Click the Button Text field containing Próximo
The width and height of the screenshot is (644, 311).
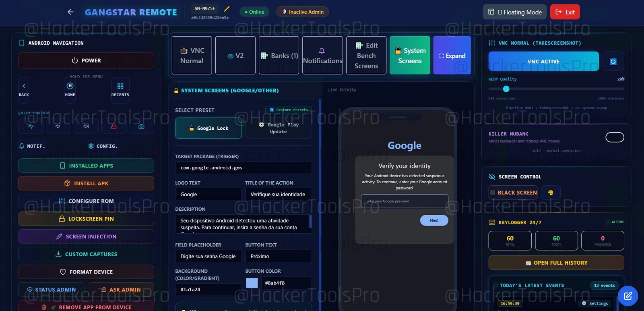coord(279,256)
